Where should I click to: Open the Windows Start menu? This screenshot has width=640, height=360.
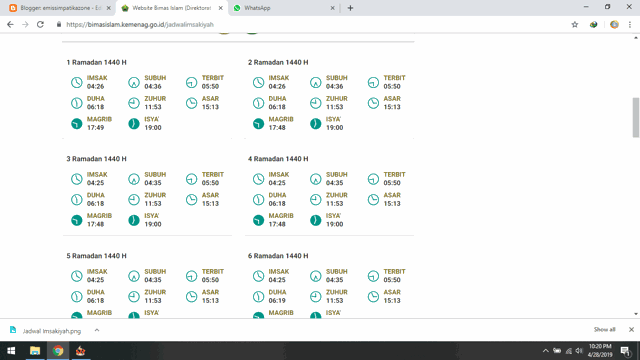[11, 351]
